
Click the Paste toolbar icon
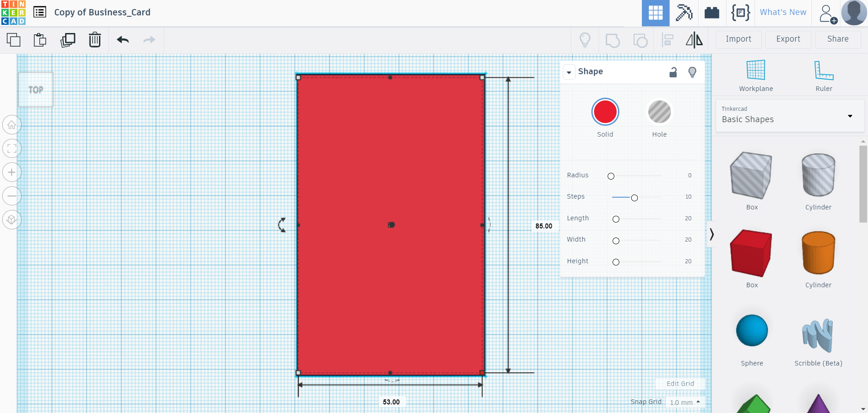coord(40,40)
